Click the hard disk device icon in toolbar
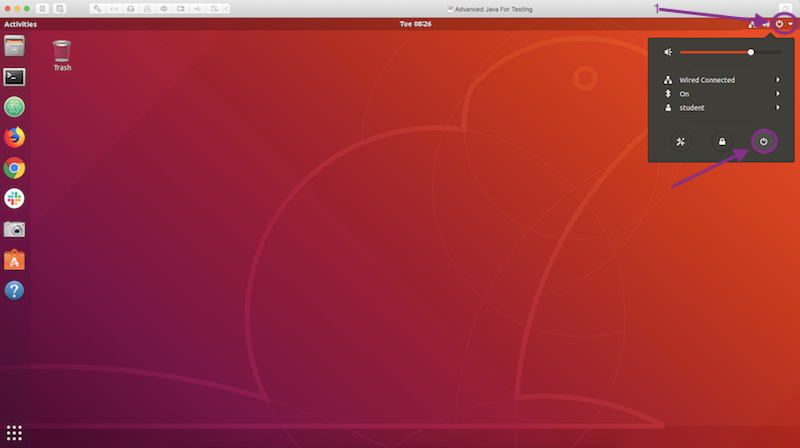 tap(131, 9)
